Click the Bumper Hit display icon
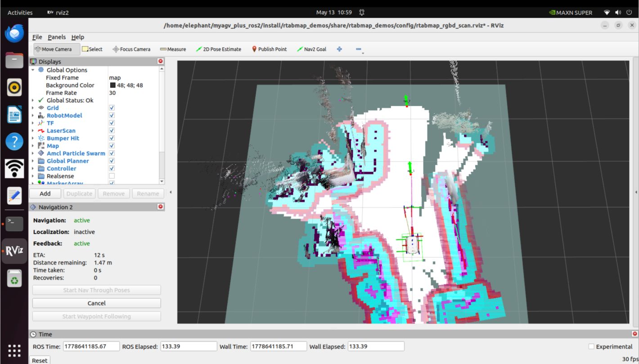 point(41,138)
